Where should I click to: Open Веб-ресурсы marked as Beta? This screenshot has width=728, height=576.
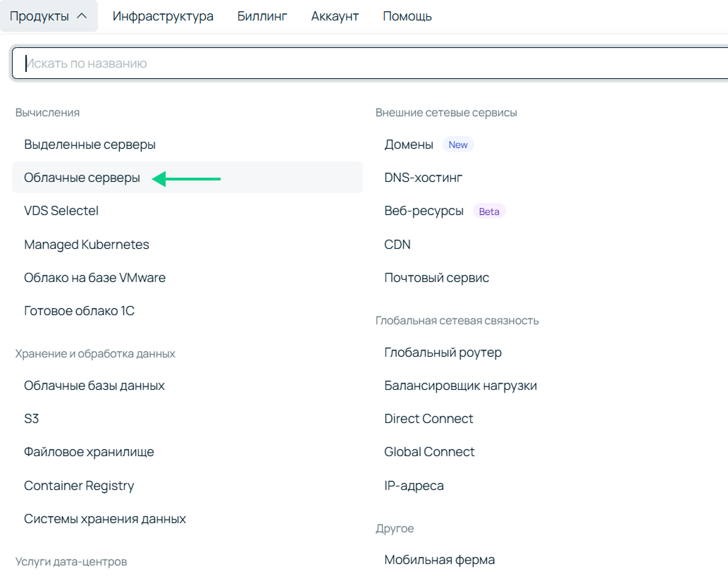[423, 211]
